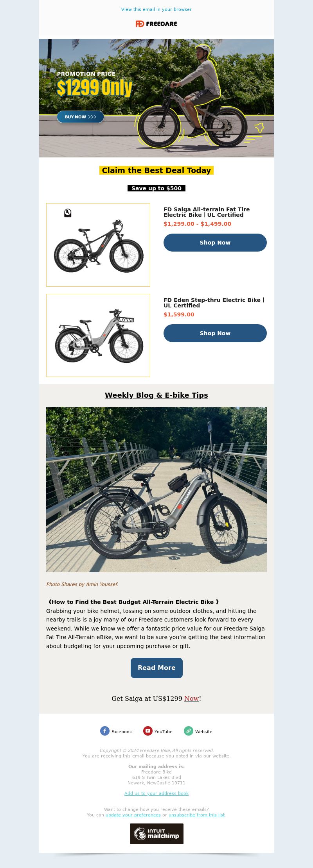Click the Facebook icon in footer
The height and width of the screenshot is (868, 313).
click(x=105, y=731)
